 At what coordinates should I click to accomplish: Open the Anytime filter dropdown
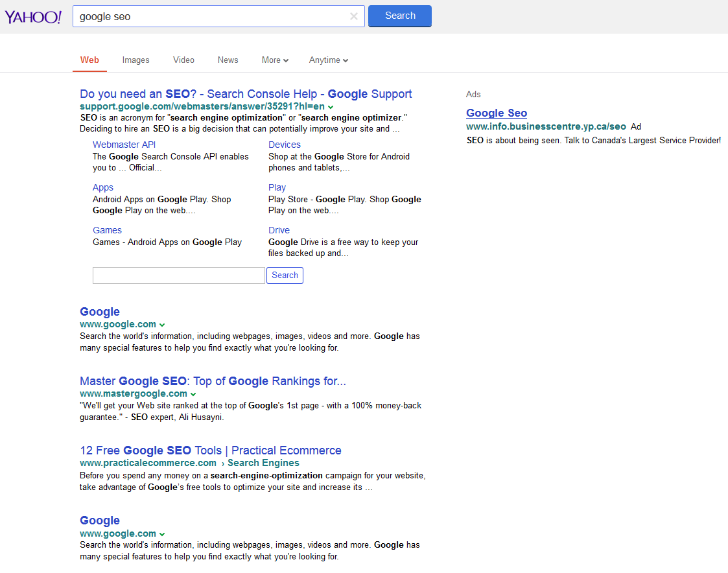pyautogui.click(x=328, y=60)
